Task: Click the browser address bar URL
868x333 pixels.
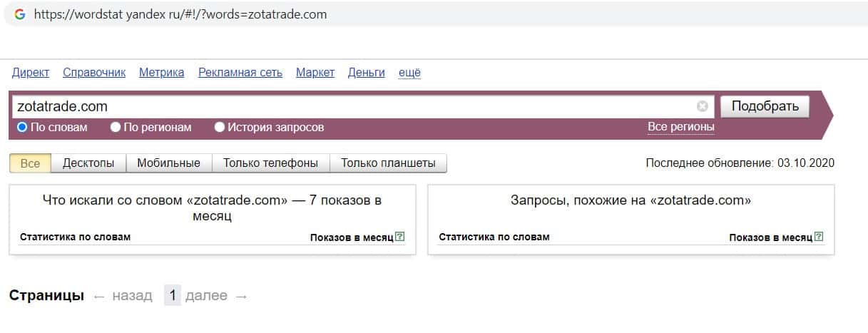Action: pos(180,14)
